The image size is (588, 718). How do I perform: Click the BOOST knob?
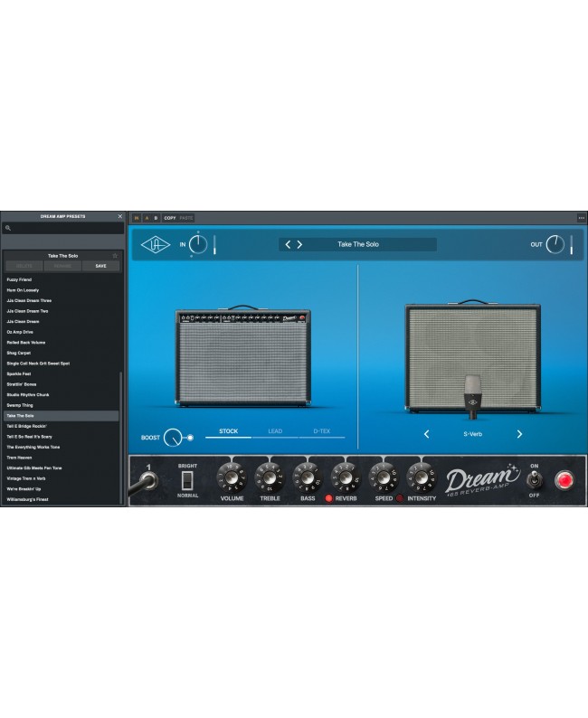click(173, 438)
